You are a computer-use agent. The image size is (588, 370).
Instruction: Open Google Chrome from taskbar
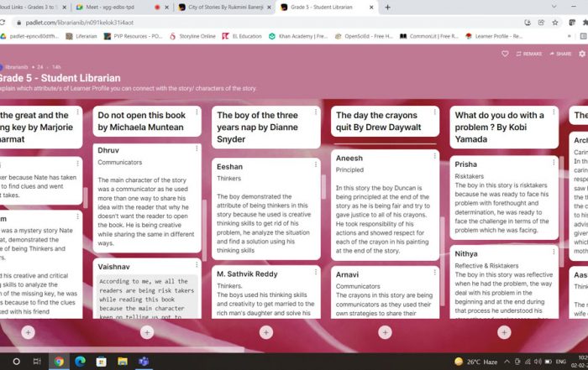[x=59, y=362]
